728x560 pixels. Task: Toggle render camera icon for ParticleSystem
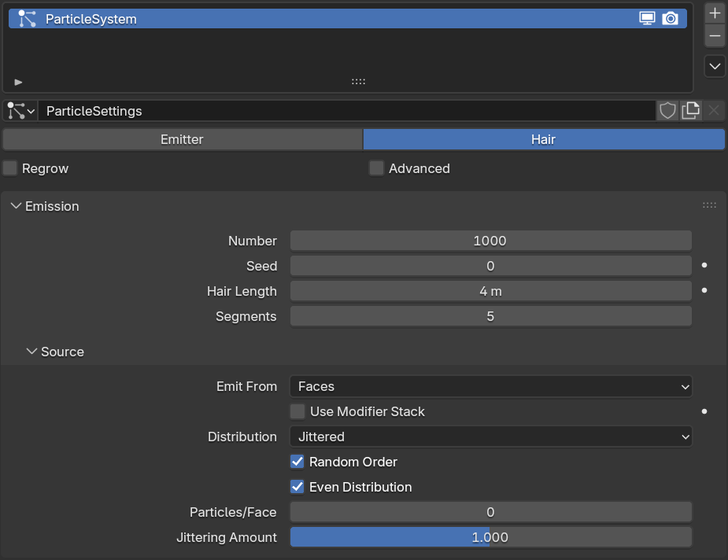click(670, 19)
